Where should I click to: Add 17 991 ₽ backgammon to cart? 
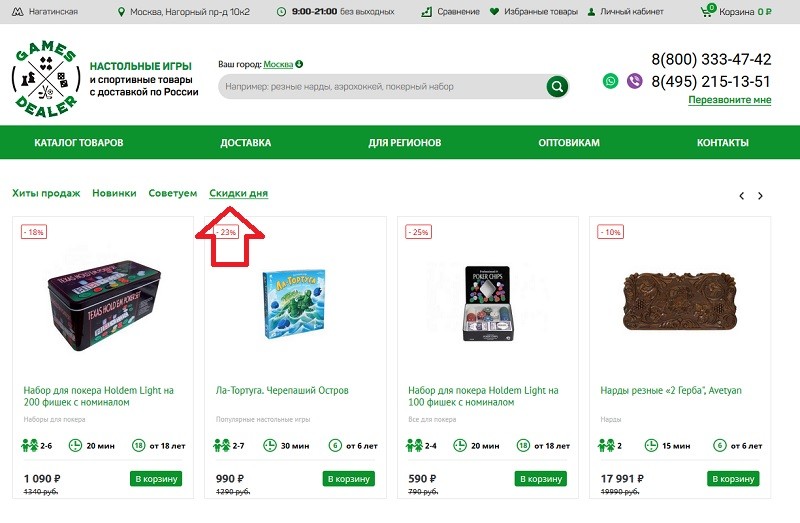[732, 479]
